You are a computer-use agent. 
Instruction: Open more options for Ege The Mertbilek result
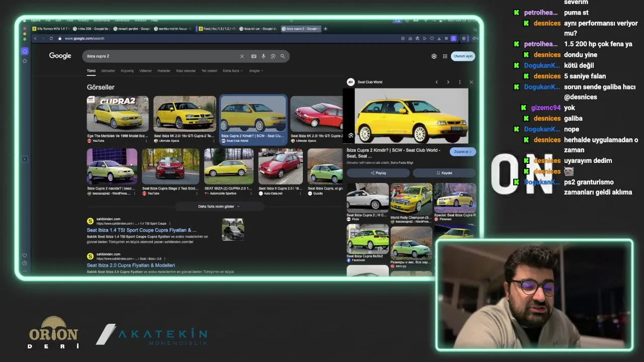146,141
